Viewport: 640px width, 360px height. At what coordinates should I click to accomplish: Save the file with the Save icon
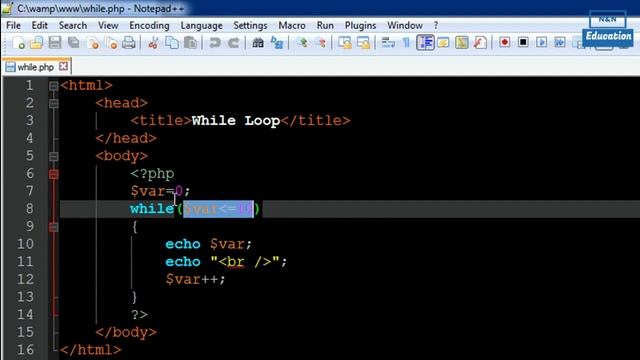tap(55, 42)
